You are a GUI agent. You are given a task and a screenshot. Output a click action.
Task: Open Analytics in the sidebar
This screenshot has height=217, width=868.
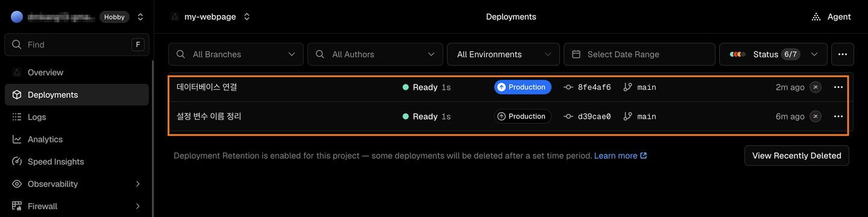(77, 139)
